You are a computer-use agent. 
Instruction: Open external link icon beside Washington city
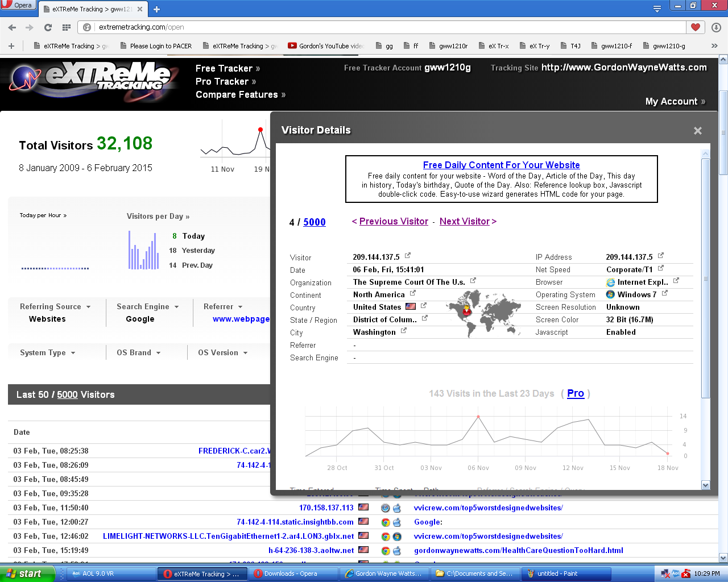pos(403,331)
